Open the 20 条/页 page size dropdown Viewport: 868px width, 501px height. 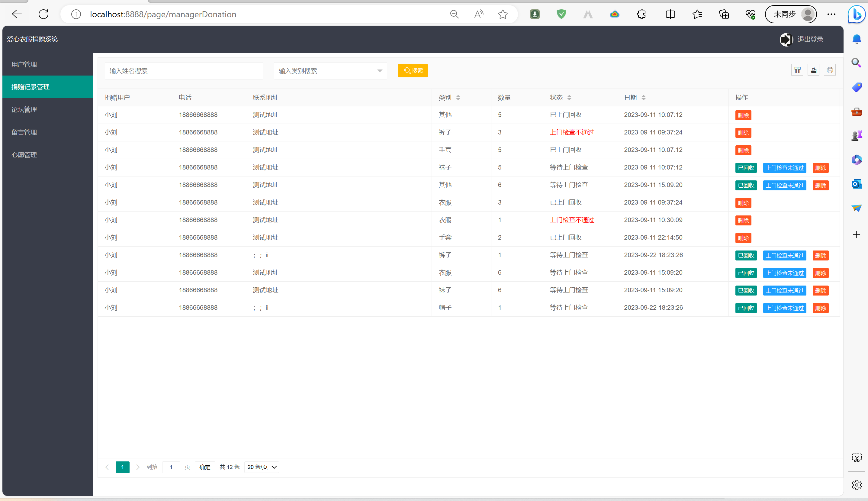tap(262, 467)
